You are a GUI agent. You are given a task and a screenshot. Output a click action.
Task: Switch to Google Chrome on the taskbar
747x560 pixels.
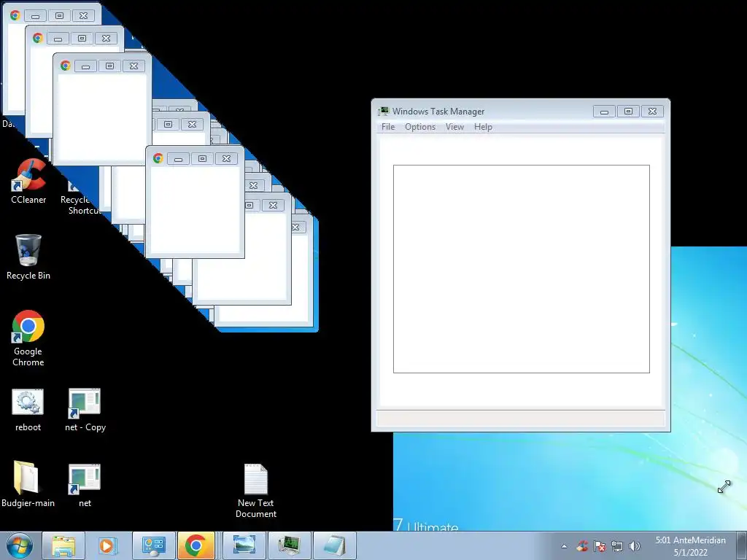[x=196, y=545]
